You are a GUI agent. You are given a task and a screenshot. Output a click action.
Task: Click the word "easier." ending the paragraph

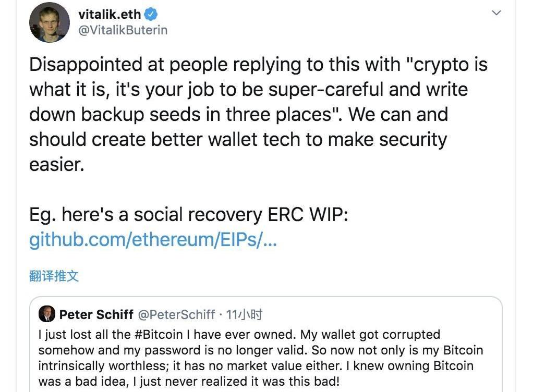56,165
